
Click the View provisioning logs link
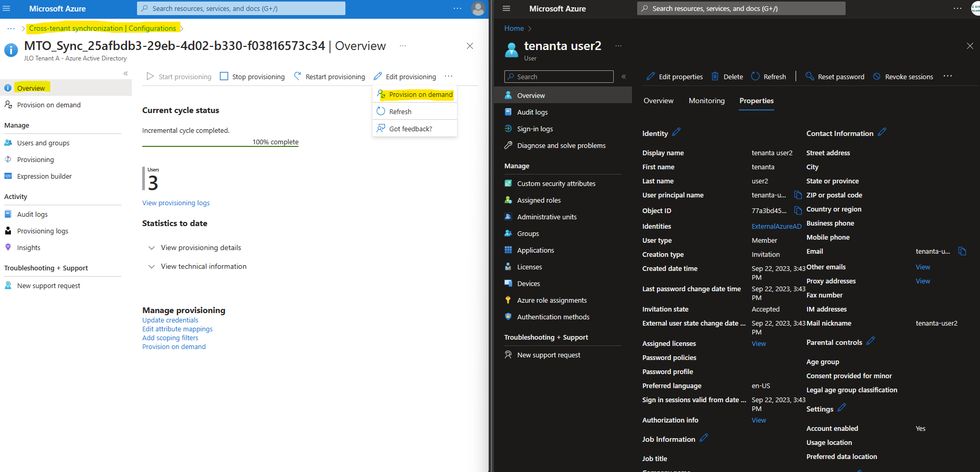[176, 203]
